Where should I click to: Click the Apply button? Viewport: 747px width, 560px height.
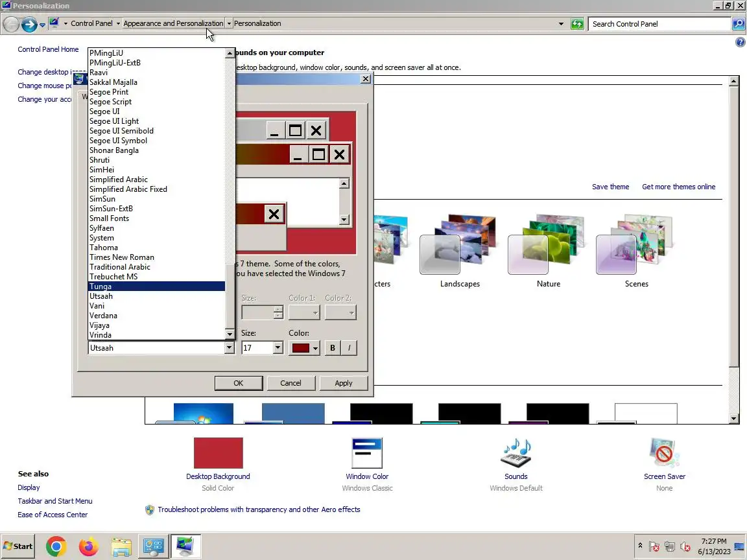[344, 383]
